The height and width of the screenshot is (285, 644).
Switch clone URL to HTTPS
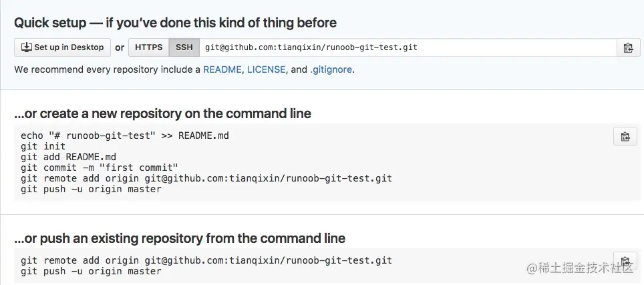[149, 47]
